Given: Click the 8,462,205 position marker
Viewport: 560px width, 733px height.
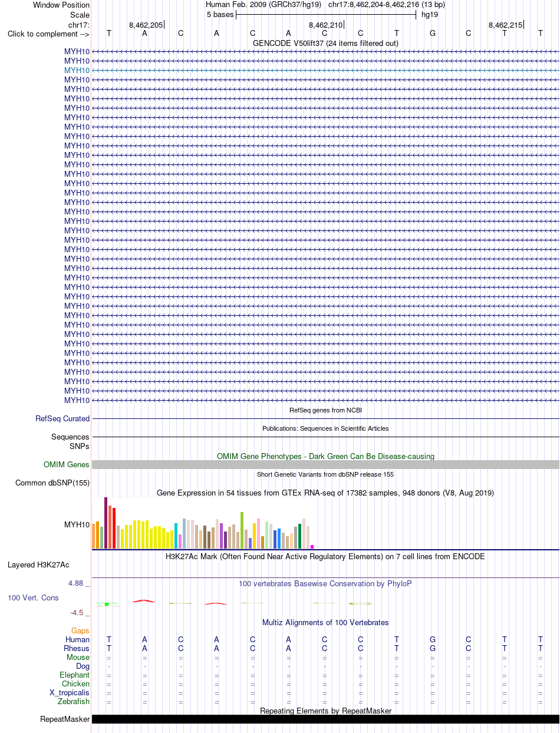Looking at the screenshot, I should 146,25.
